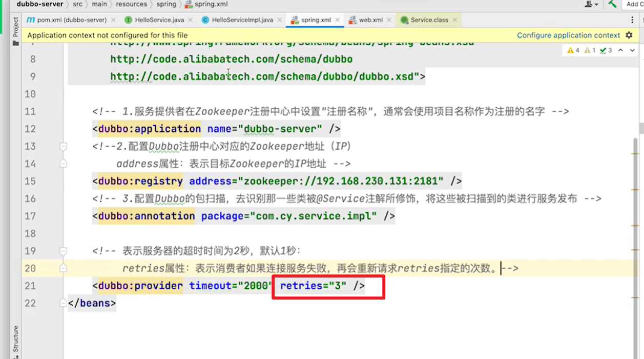
Task: Click the comment text on line 16
Action: point(347,198)
